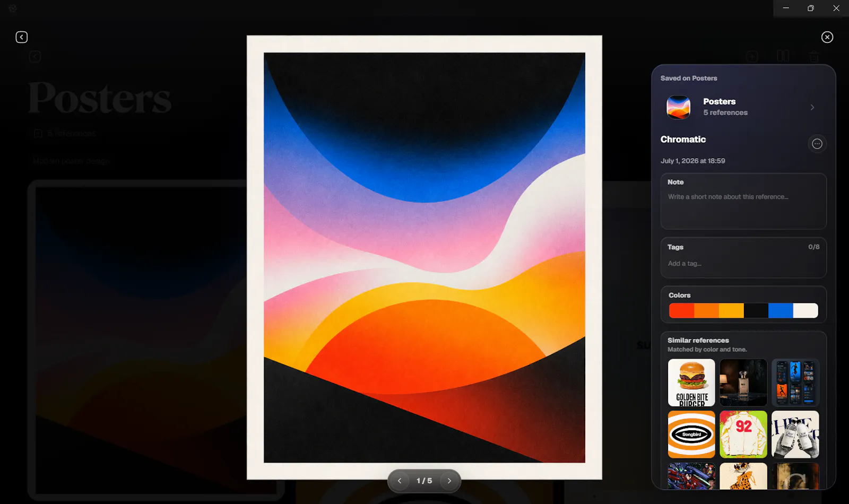Click the Posters collection thumbnail icon
849x504 pixels.
[x=678, y=107]
